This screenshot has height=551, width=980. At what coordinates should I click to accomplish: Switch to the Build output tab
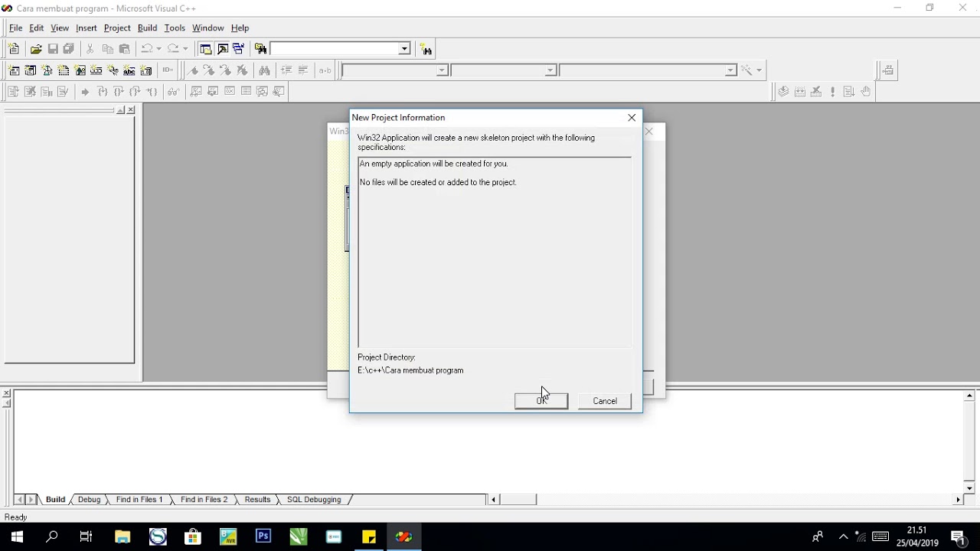tap(56, 500)
